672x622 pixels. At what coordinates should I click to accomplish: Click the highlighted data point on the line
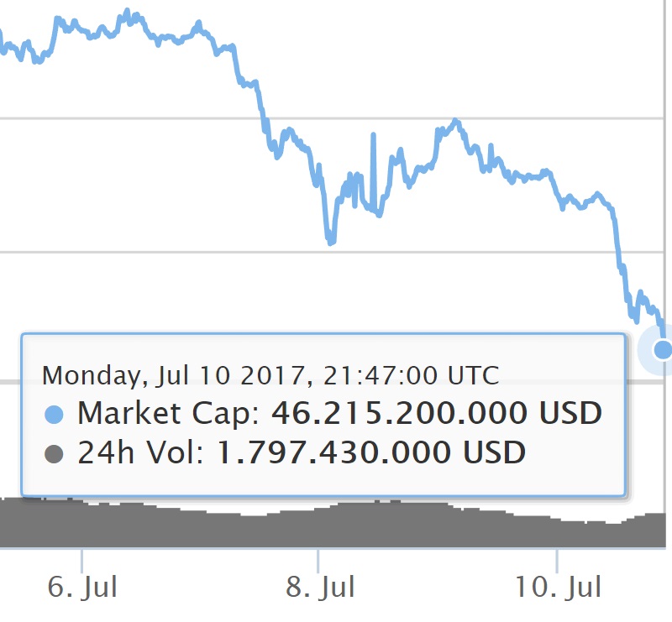663,349
